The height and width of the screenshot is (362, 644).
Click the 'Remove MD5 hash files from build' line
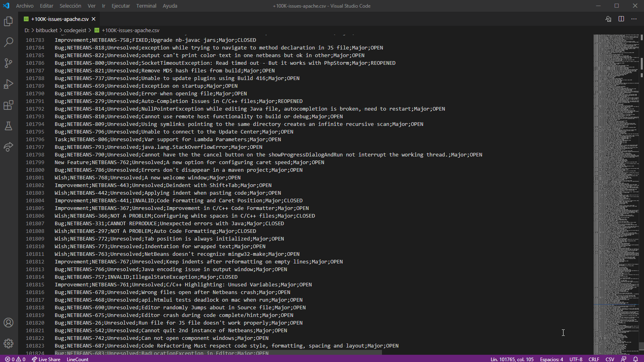click(x=165, y=71)
